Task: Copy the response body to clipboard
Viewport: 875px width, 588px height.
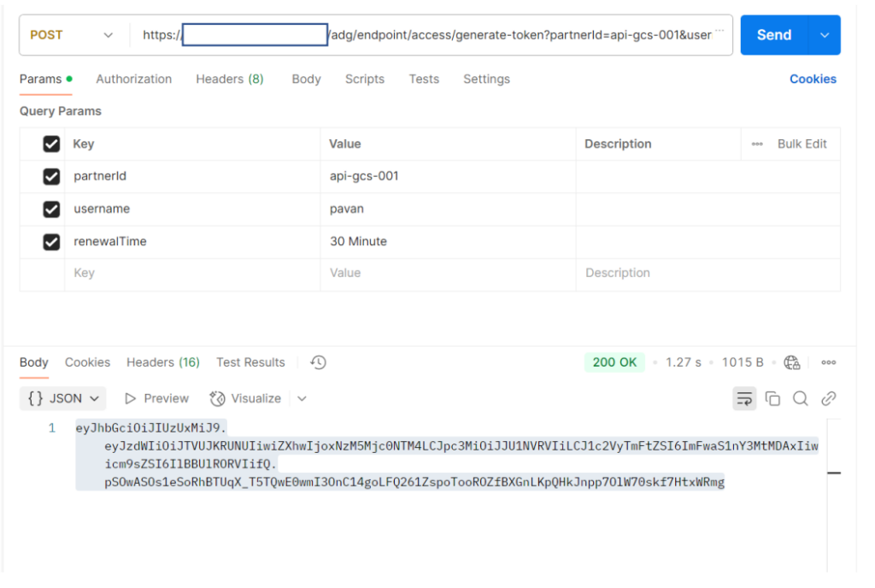Action: click(772, 398)
